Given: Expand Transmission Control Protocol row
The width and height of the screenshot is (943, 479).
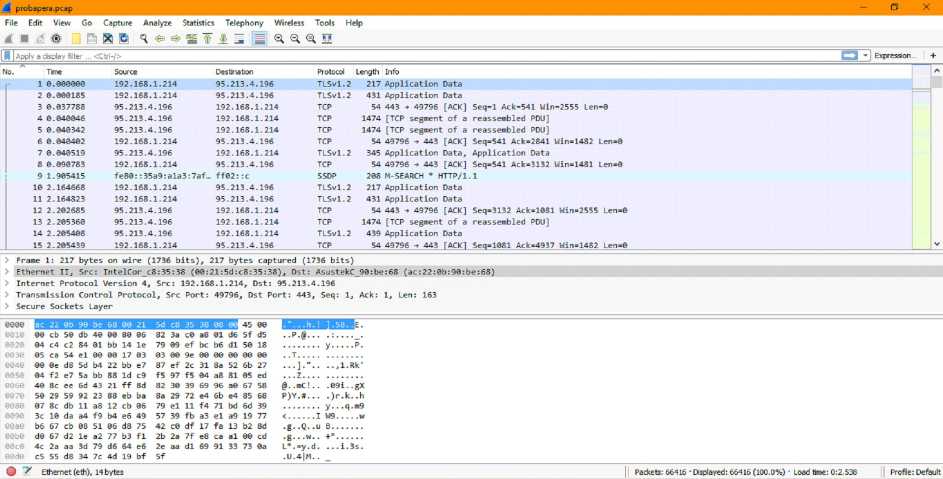Looking at the screenshot, I should [x=7, y=294].
